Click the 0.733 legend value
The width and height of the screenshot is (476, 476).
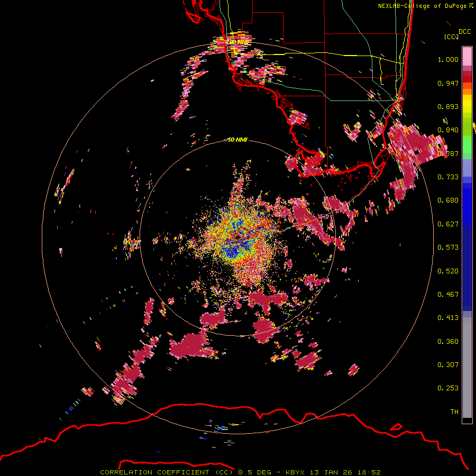coord(448,177)
